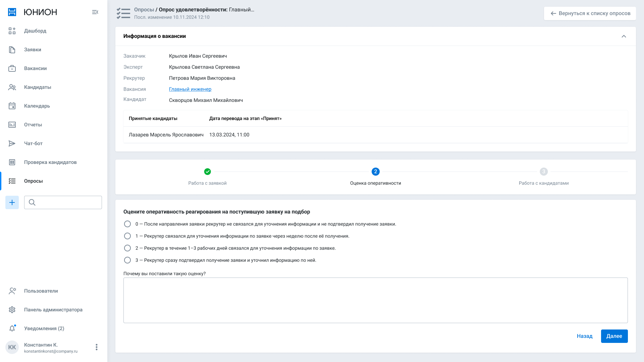Select rating 2 — within 1–3 working days
644x362 pixels.
pos(127,248)
